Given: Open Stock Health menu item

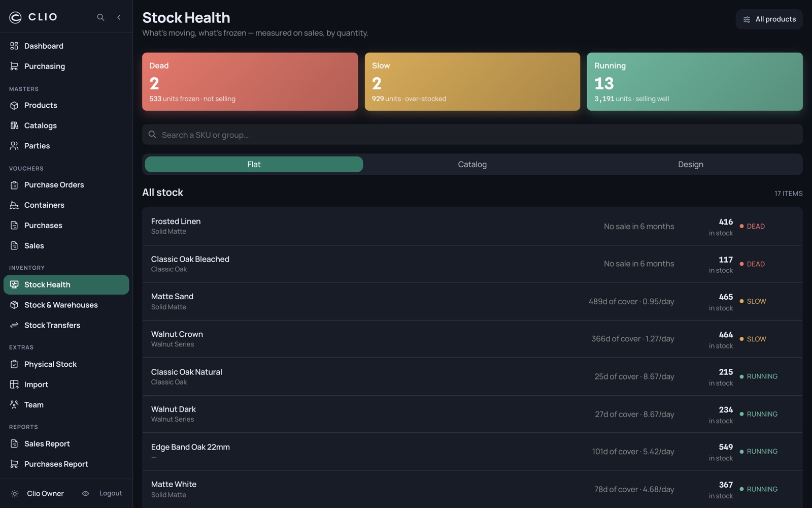Looking at the screenshot, I should [x=66, y=284].
